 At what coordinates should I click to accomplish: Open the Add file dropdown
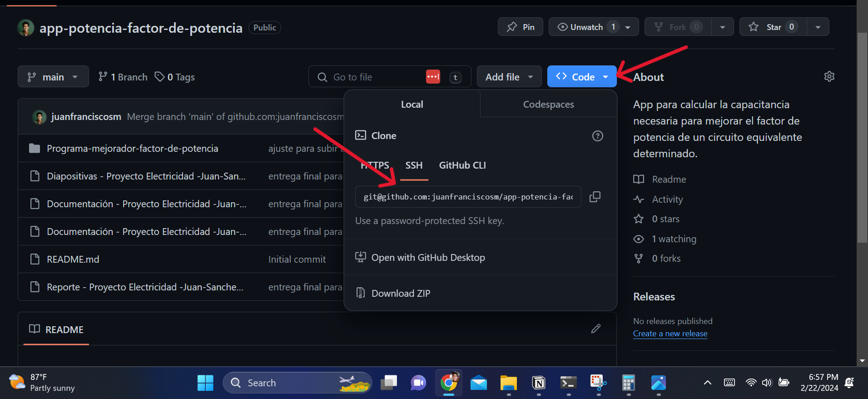click(x=509, y=77)
